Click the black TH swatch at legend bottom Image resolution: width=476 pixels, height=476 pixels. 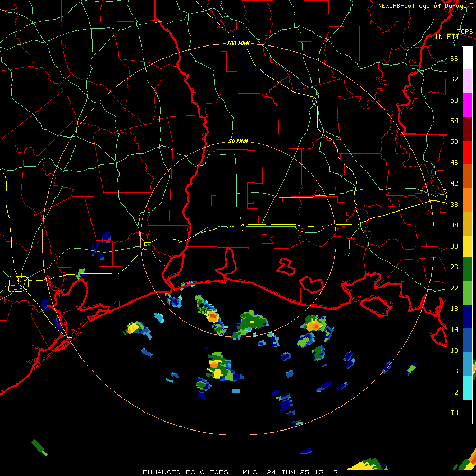pos(467,411)
